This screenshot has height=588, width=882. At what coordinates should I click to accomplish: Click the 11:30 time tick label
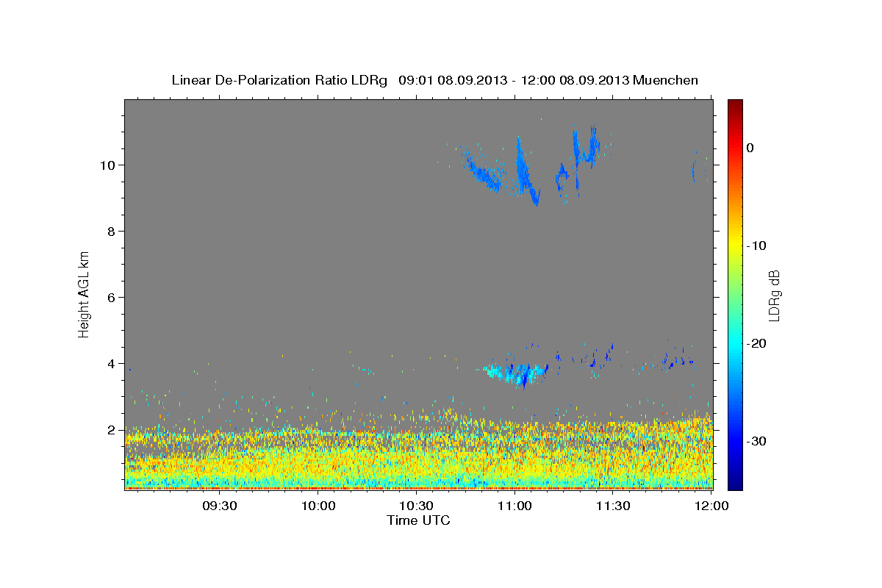(x=613, y=506)
